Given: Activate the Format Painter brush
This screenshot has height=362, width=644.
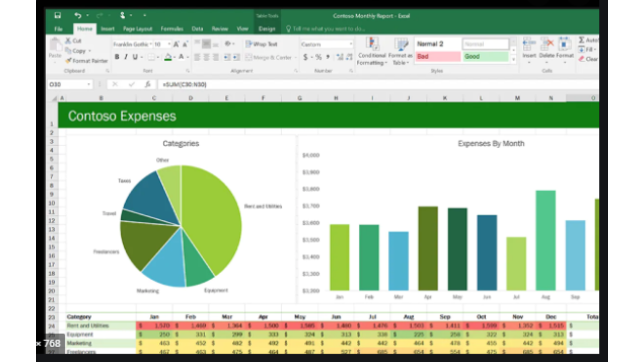Looking at the screenshot, I should [x=86, y=60].
